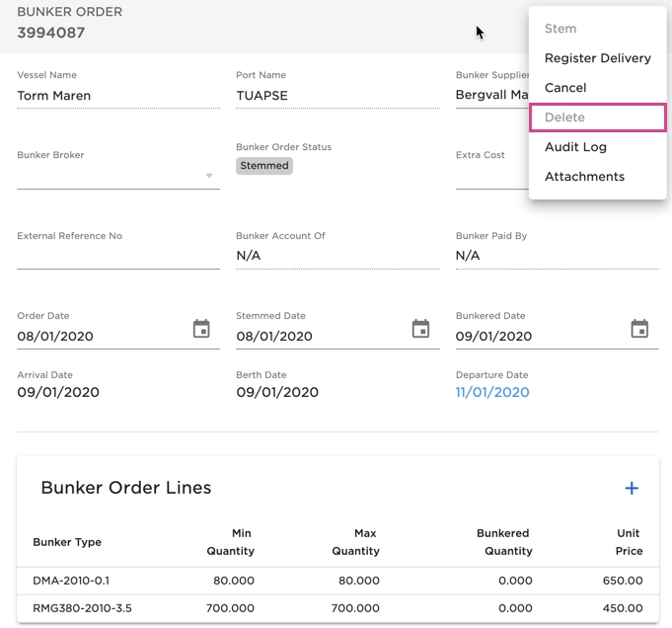This screenshot has width=672, height=628.
Task: Click the Stemmed status badge
Action: point(264,166)
